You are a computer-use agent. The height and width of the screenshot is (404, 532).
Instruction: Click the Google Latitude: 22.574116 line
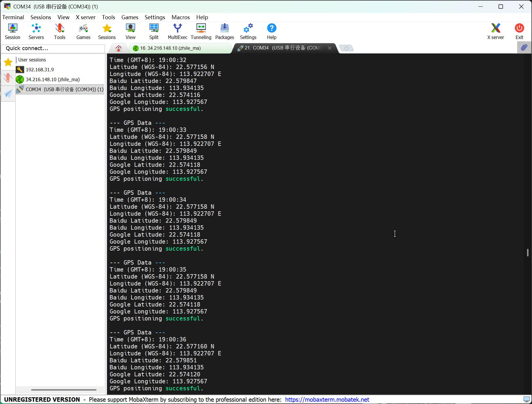155,95
